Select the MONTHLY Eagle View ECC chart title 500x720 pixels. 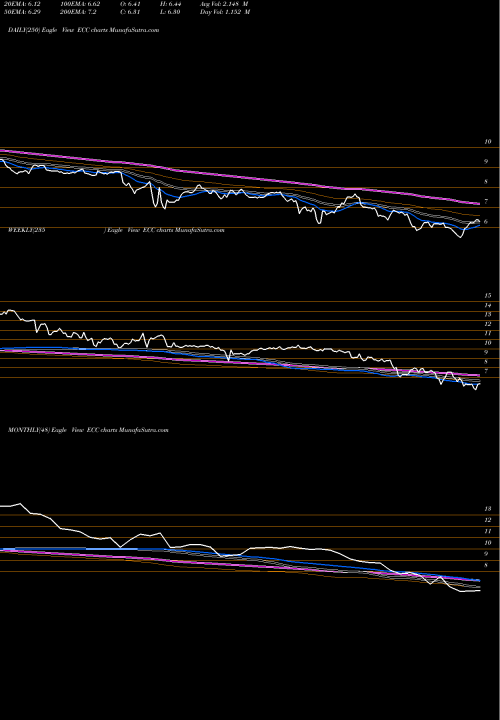pyautogui.click(x=88, y=430)
